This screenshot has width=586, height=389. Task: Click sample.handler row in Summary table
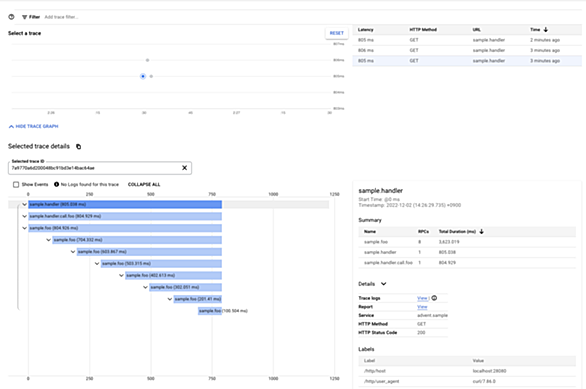coord(467,252)
